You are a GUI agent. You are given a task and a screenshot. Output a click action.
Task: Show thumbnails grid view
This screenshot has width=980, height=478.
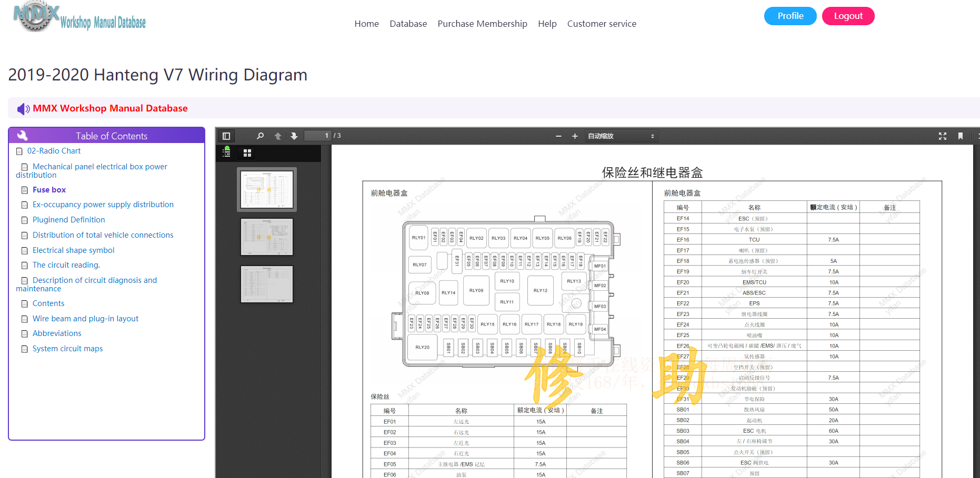pyautogui.click(x=247, y=153)
